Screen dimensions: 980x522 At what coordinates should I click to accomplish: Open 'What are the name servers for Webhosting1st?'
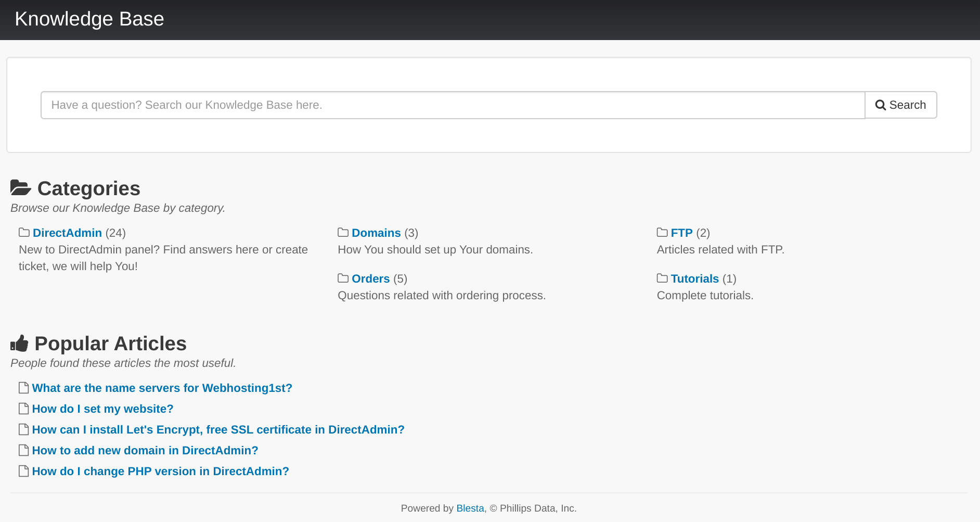tap(162, 388)
